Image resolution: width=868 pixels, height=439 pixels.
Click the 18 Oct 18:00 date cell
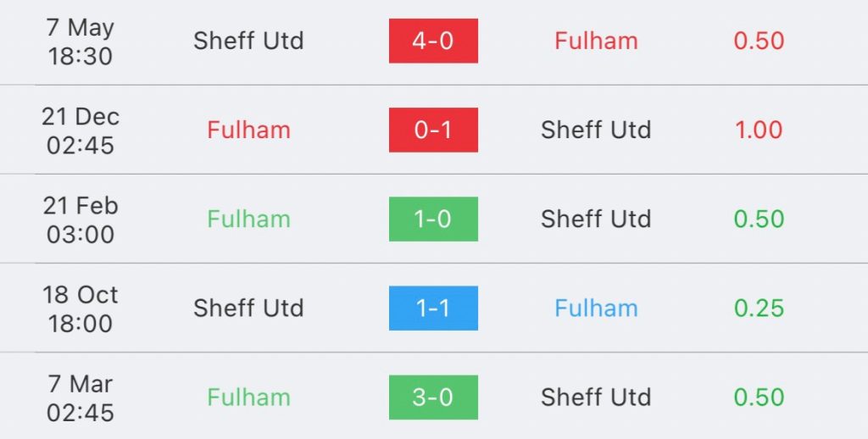[x=81, y=308]
